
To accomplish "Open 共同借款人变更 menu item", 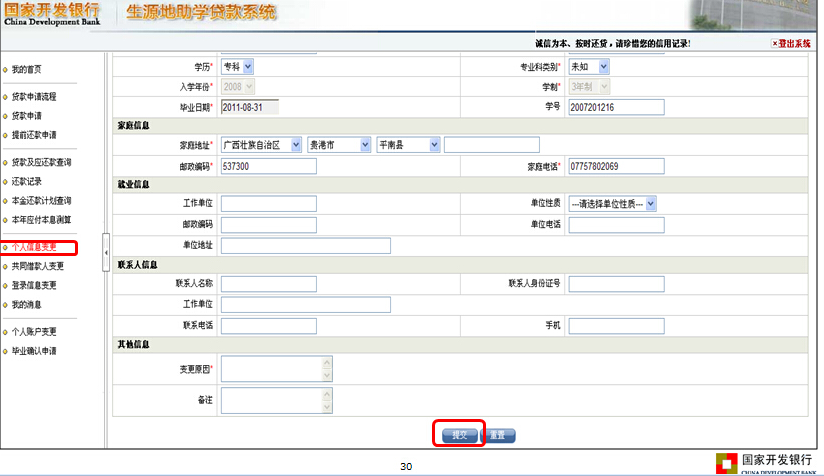I will tap(37, 266).
